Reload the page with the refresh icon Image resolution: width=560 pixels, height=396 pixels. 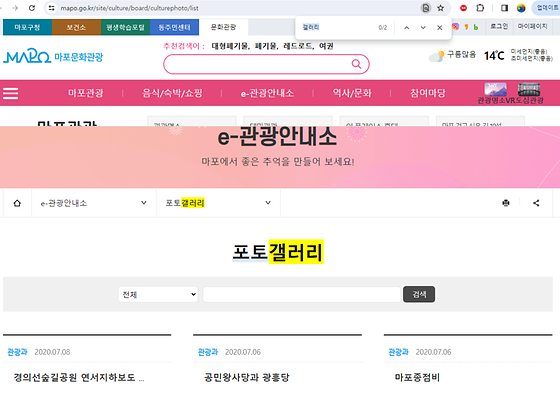32,8
